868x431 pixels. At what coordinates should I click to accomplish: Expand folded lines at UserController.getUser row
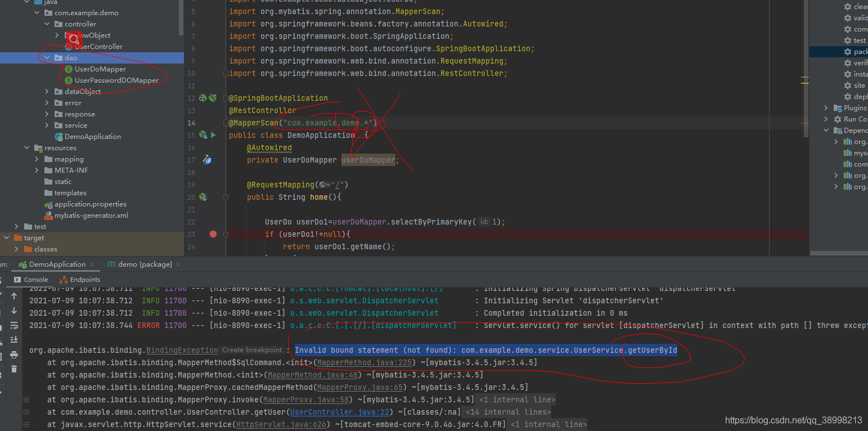click(26, 412)
